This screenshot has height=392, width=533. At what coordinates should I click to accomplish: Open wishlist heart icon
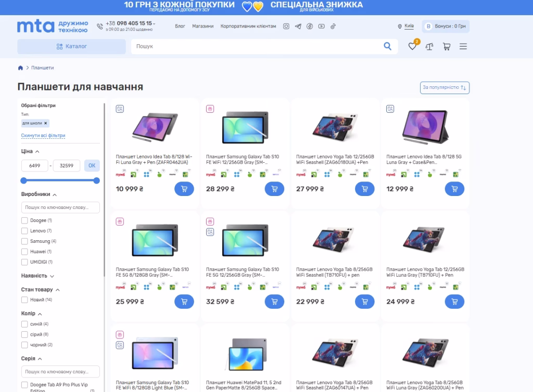coord(412,46)
